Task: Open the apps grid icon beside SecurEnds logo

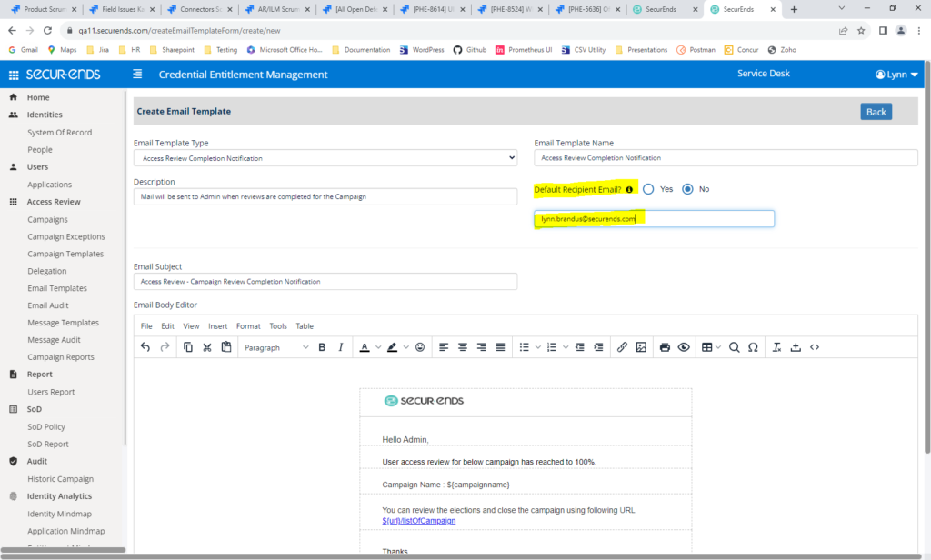Action: click(x=14, y=75)
